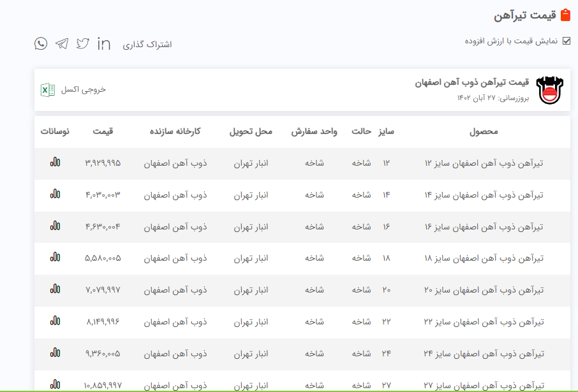This screenshot has width=578, height=392.
Task: Share page via WhatsApp icon
Action: (41, 43)
